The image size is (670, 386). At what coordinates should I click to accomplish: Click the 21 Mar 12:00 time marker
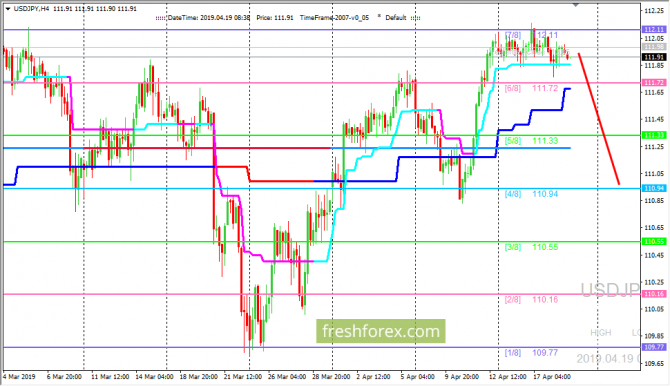[243, 377]
